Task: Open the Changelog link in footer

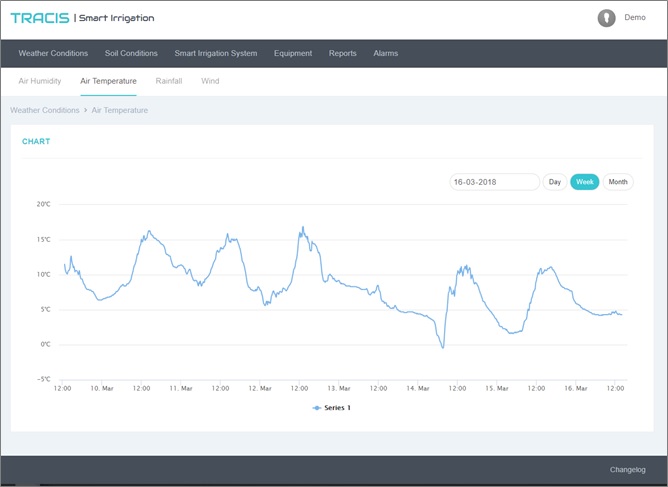Action: click(x=627, y=470)
